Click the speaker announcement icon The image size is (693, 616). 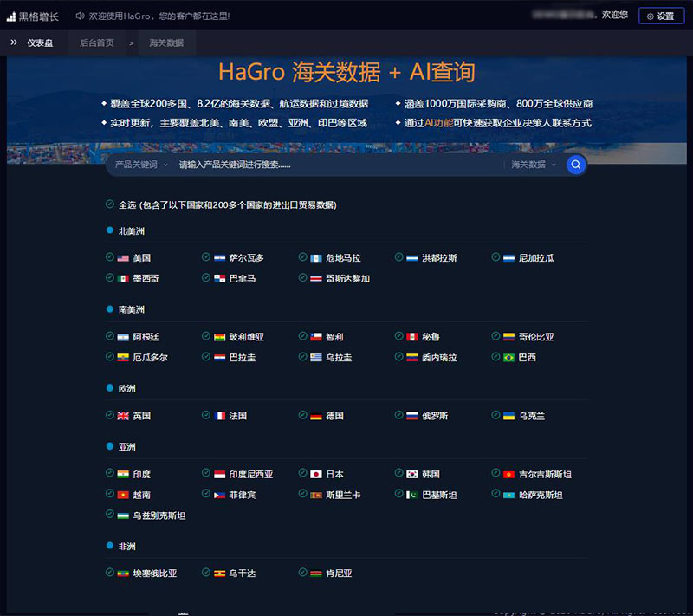coord(80,16)
